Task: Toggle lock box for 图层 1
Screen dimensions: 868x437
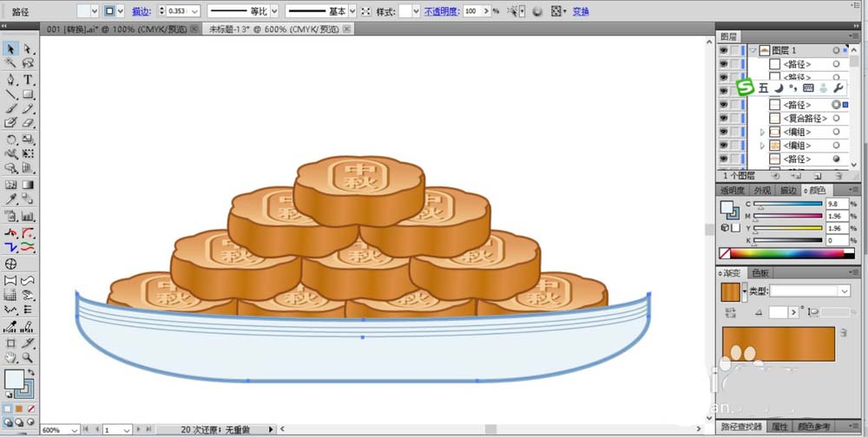Action: click(x=734, y=50)
